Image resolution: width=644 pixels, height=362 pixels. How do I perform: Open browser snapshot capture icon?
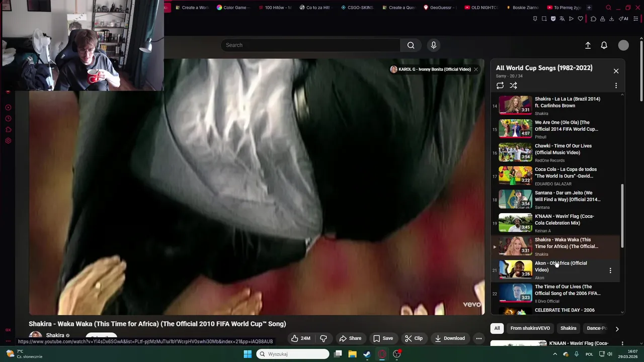point(544,19)
